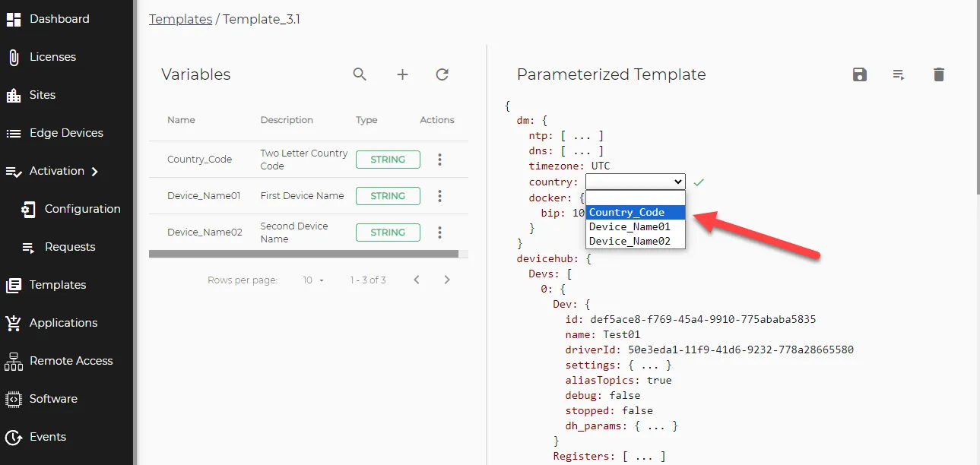Click the Device_Name02 name cell
Screen dimensions: 980x465
click(205, 232)
